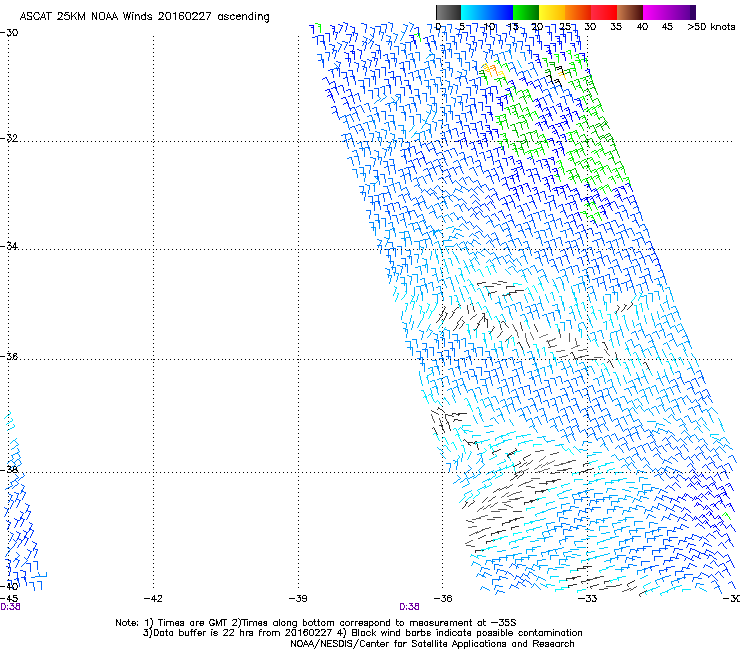Select the '-30' latitude axis label at the left edge
The width and height of the screenshot is (740, 650).
pos(9,33)
